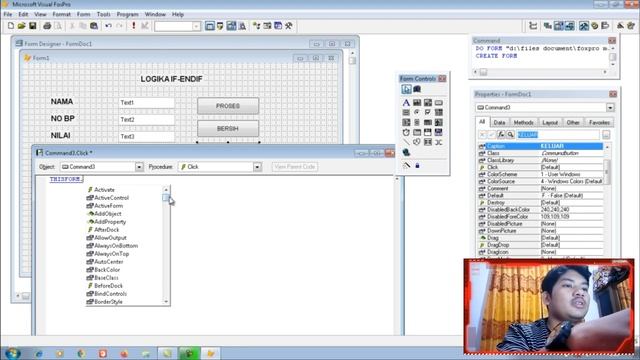
Task: Select the Text Box control in Form Controls
Action: point(417,102)
